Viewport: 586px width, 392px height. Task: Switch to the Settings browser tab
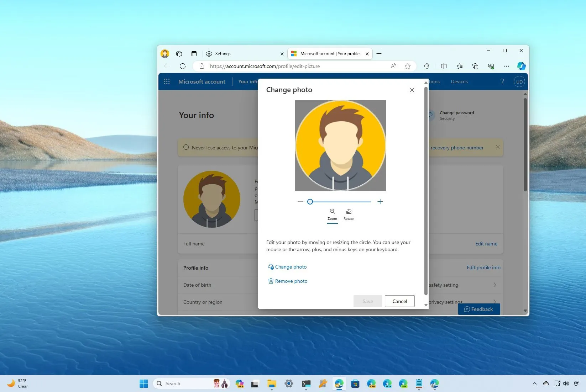click(223, 54)
